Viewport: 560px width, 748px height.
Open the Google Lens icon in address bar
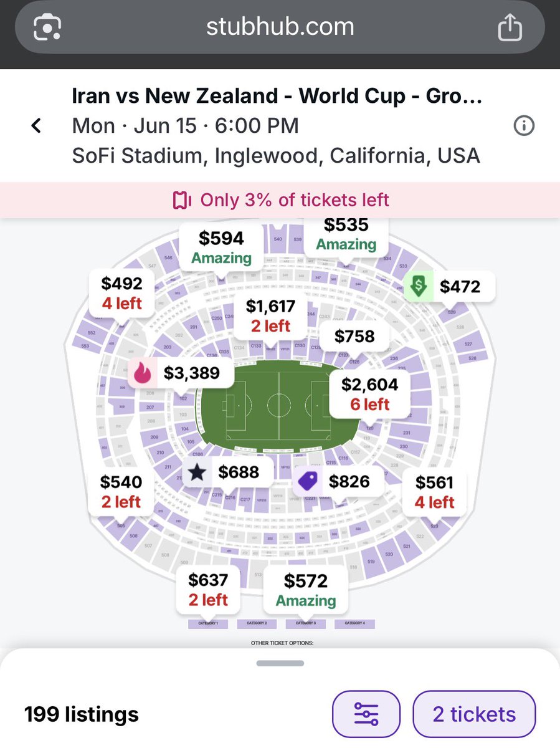tap(49, 27)
